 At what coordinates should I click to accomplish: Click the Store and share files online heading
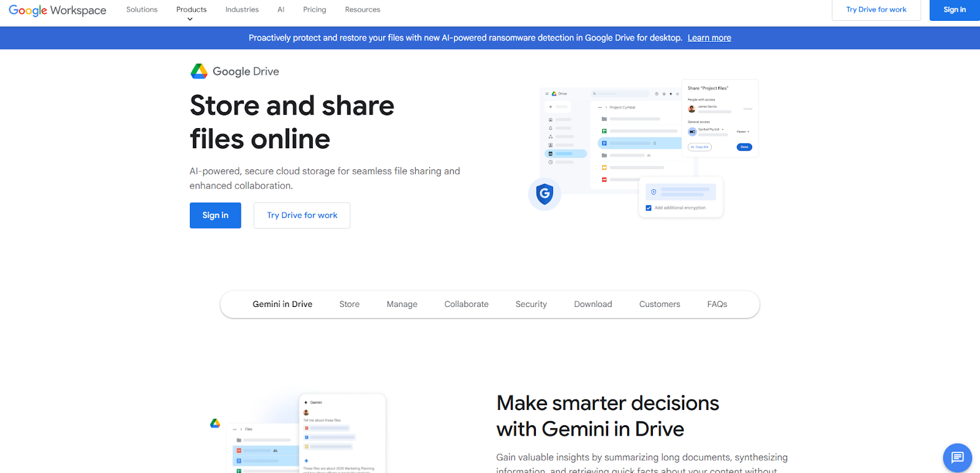tap(292, 122)
